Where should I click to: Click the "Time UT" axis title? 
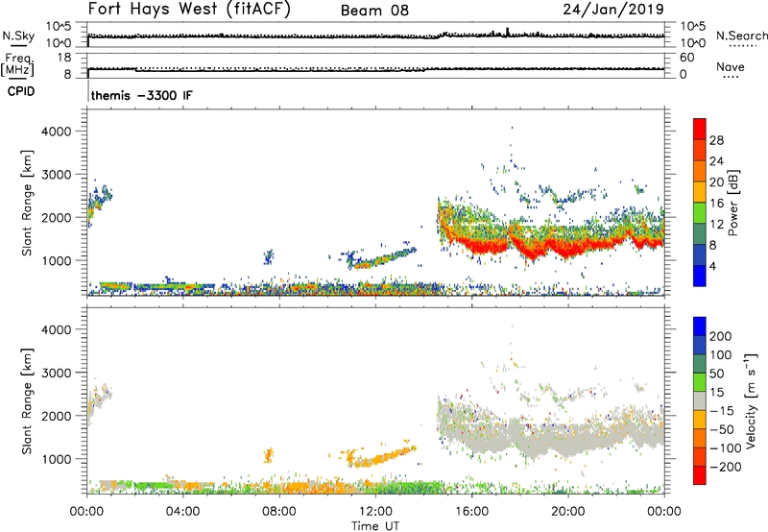(375, 526)
